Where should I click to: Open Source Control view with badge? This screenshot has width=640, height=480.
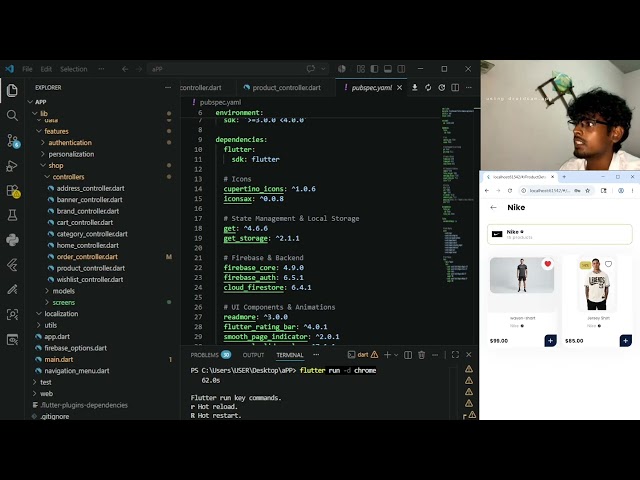pos(13,141)
